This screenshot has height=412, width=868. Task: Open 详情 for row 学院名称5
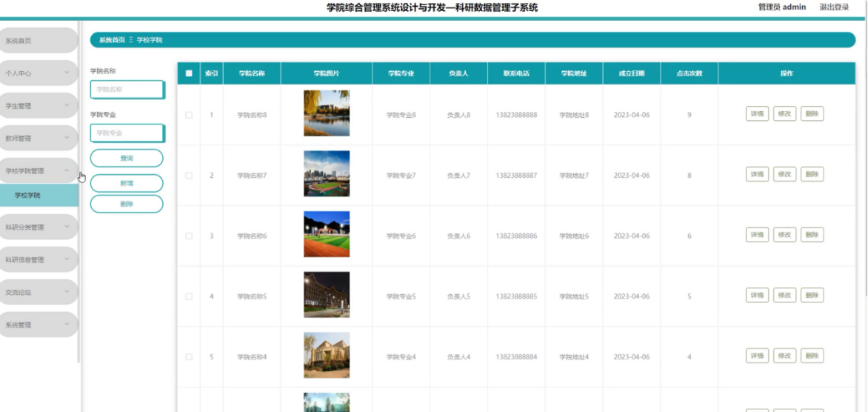pyautogui.click(x=757, y=295)
